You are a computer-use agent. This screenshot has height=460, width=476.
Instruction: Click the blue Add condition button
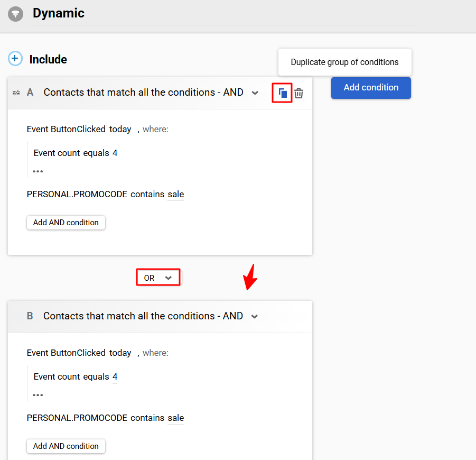371,88
